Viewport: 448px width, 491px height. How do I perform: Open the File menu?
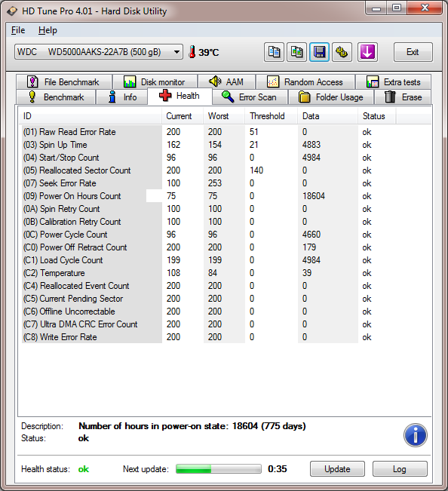(x=18, y=30)
